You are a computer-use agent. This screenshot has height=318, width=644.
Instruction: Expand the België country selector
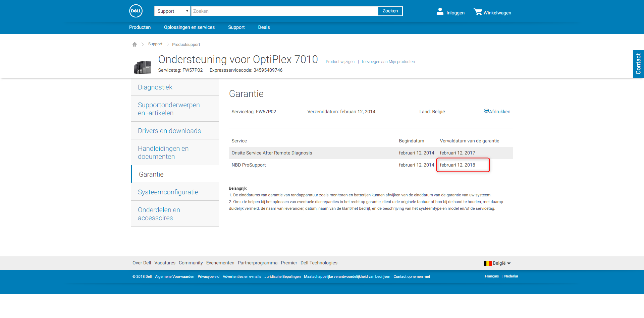(x=501, y=263)
